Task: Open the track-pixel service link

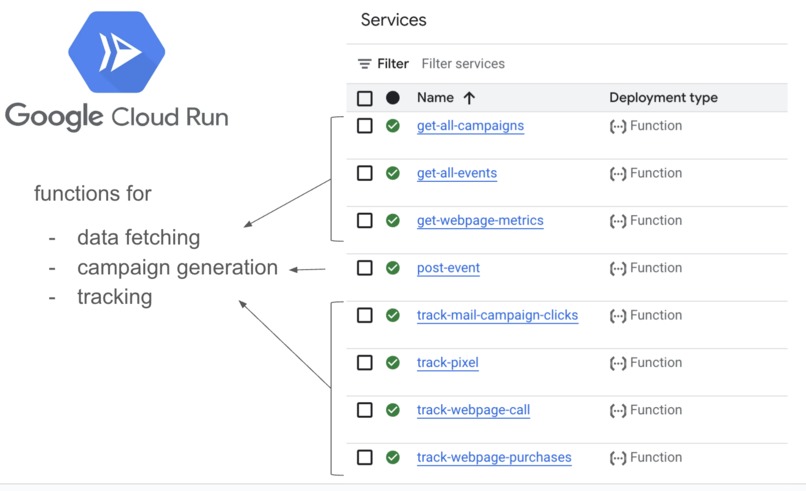Action: (447, 363)
